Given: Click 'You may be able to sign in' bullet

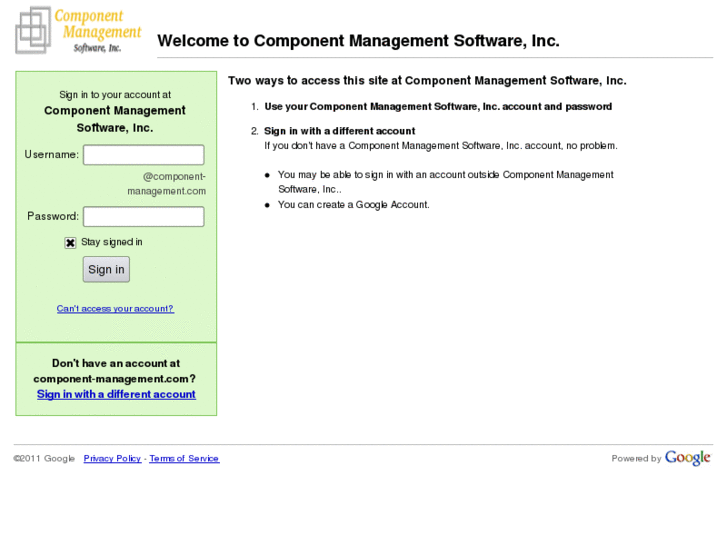Looking at the screenshot, I should [446, 182].
